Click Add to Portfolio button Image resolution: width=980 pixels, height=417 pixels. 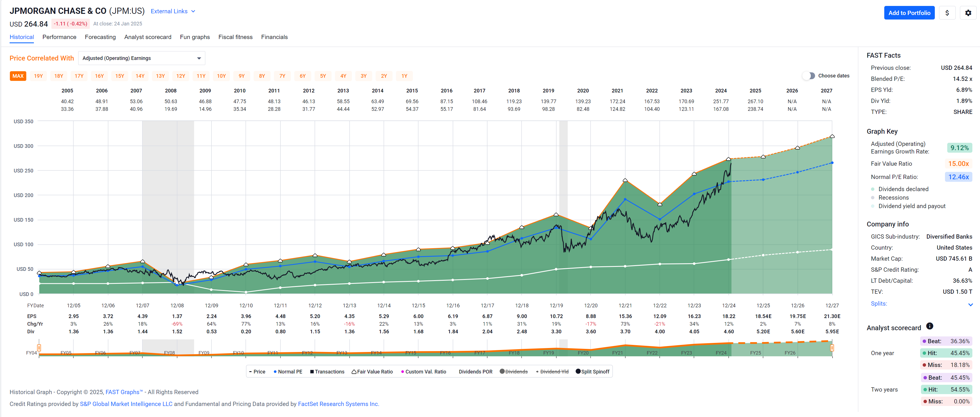(909, 13)
